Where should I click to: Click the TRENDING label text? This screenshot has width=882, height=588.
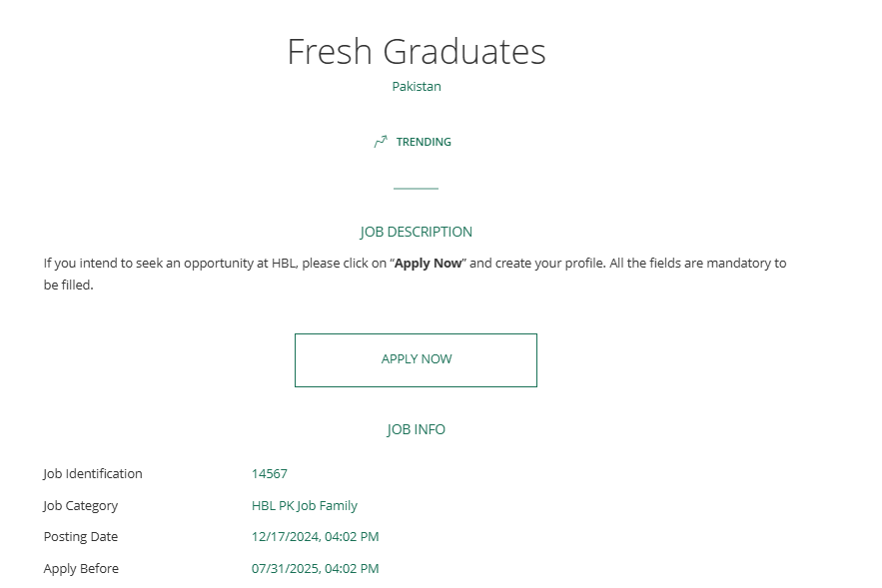[x=424, y=142]
